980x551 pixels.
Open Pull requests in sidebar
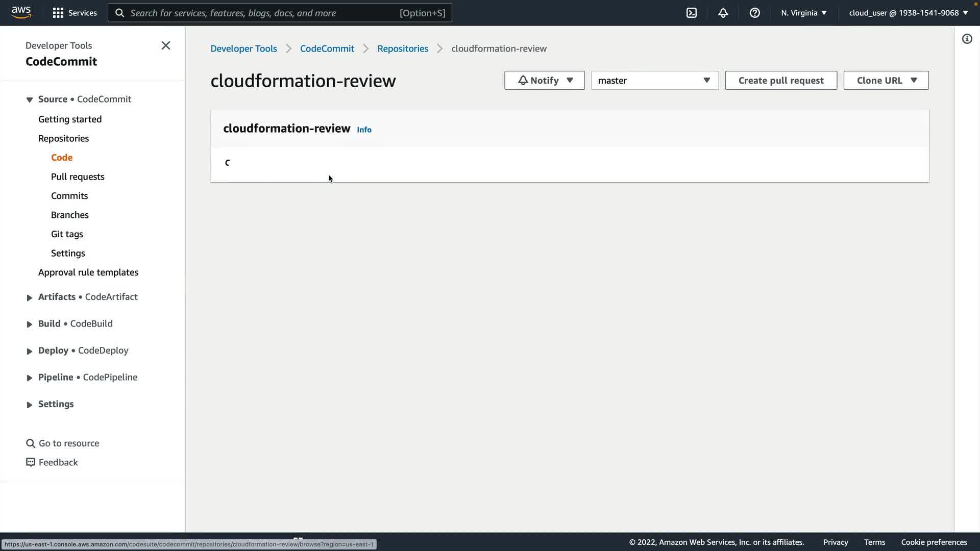78,177
